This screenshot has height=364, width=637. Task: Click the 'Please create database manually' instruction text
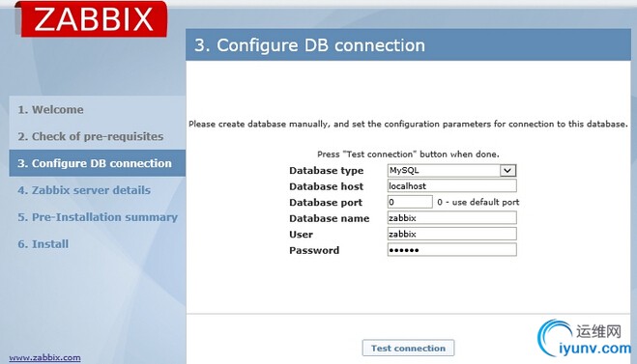coord(408,125)
